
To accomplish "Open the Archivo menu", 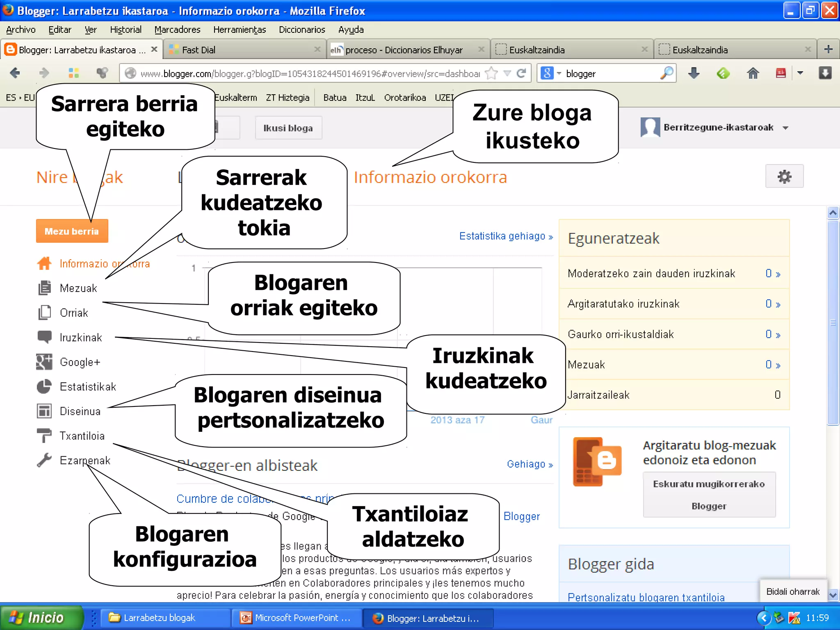I will pyautogui.click(x=21, y=30).
